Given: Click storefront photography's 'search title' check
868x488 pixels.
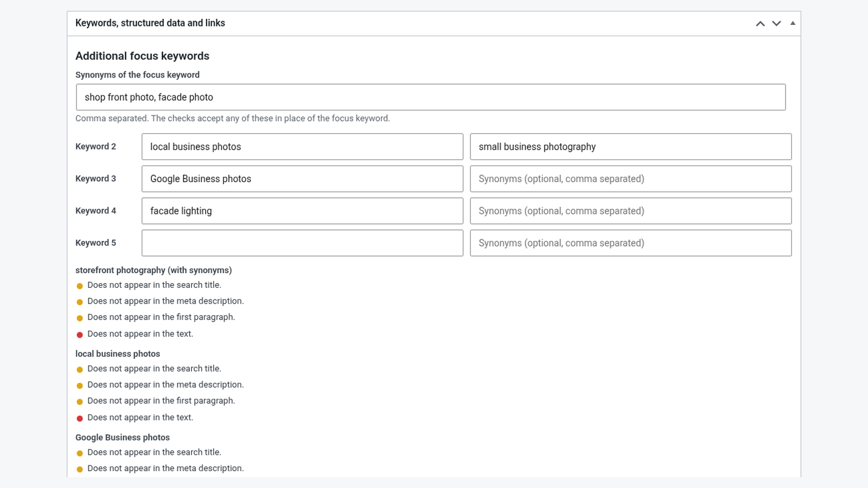Looking at the screenshot, I should 154,285.
